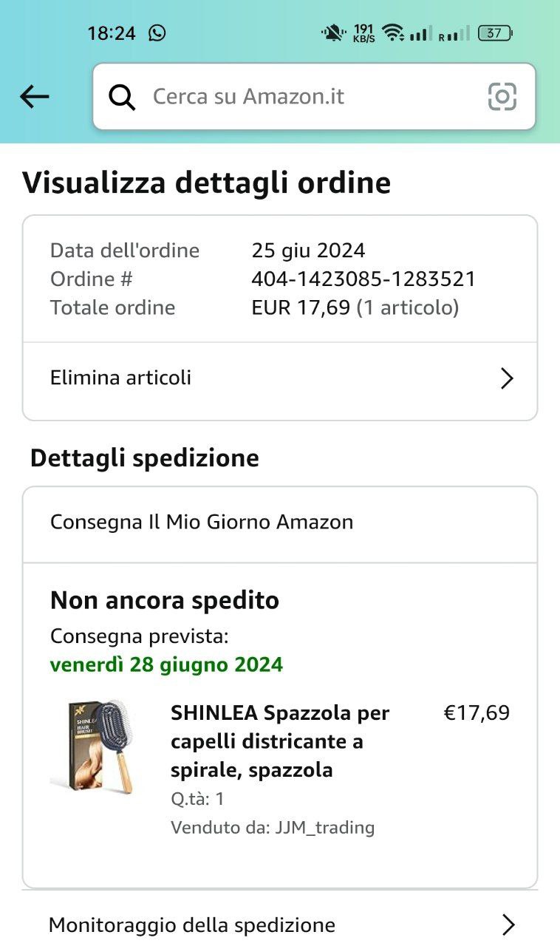Screen dimensions: 560x946
Task: Select the order number 404-1423085-1283521
Action: (x=363, y=279)
